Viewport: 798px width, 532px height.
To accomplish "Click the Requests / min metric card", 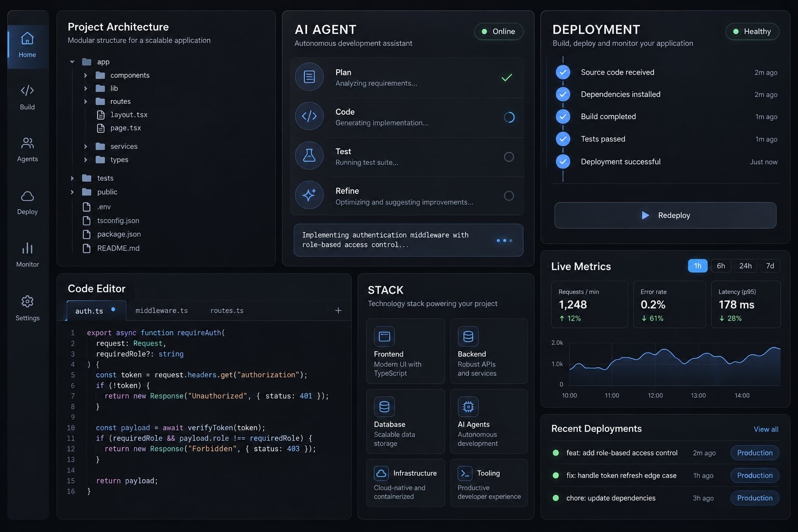I will pyautogui.click(x=590, y=304).
